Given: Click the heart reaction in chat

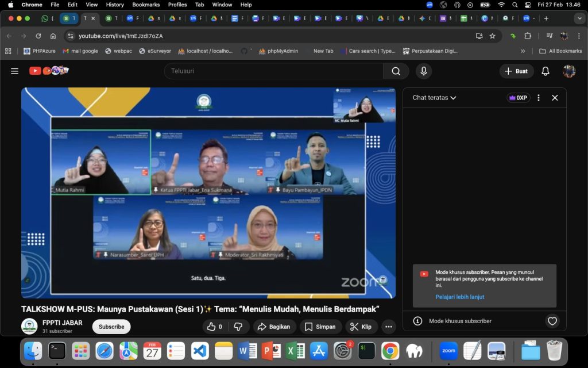Looking at the screenshot, I should click(x=552, y=321).
